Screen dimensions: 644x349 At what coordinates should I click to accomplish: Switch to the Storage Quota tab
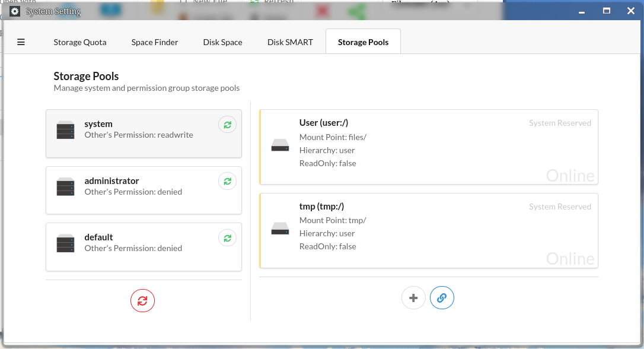tap(79, 42)
